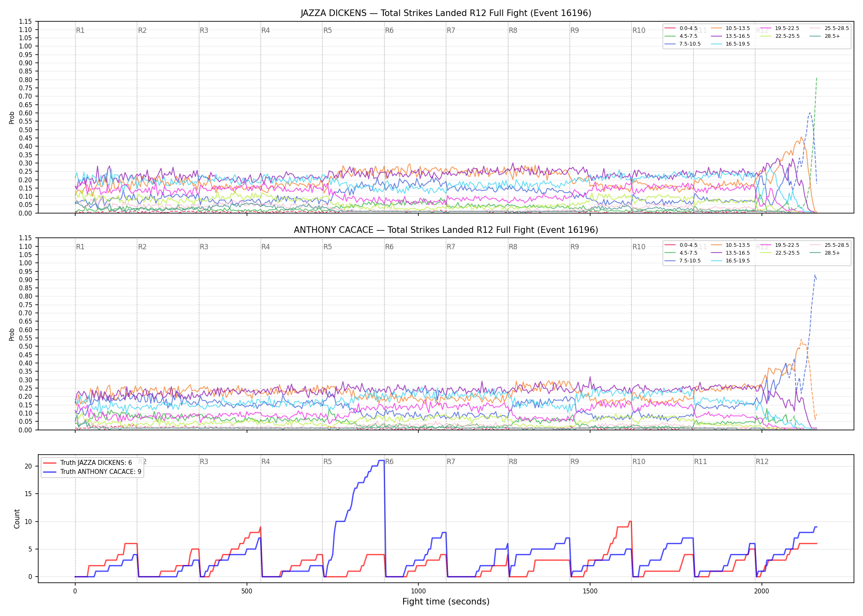Viewport: 863px width, 616px height.
Task: Click the JAZZA DICKENS chart title
Action: click(446, 13)
